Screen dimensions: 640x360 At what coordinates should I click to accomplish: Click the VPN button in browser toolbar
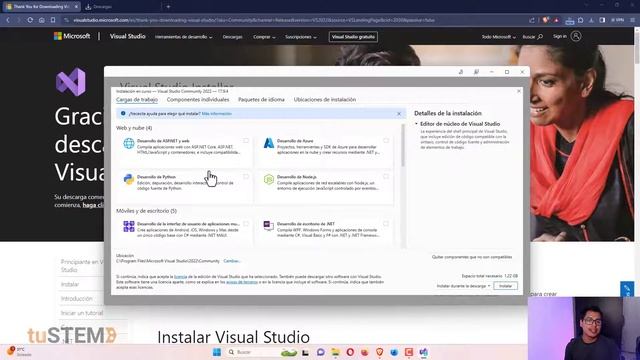[618, 20]
